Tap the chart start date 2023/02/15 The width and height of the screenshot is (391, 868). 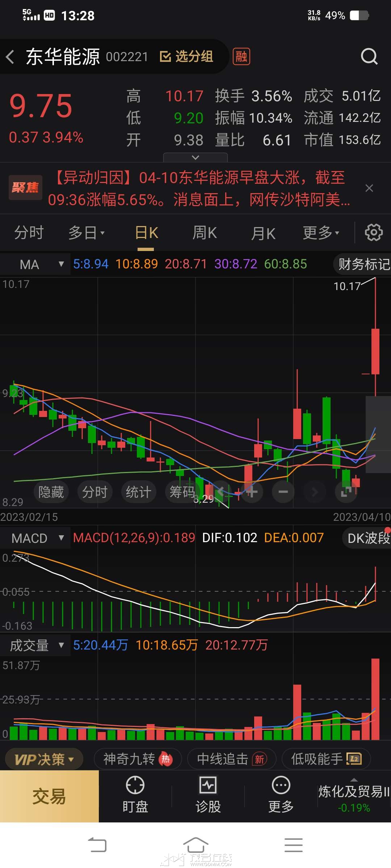(x=29, y=517)
